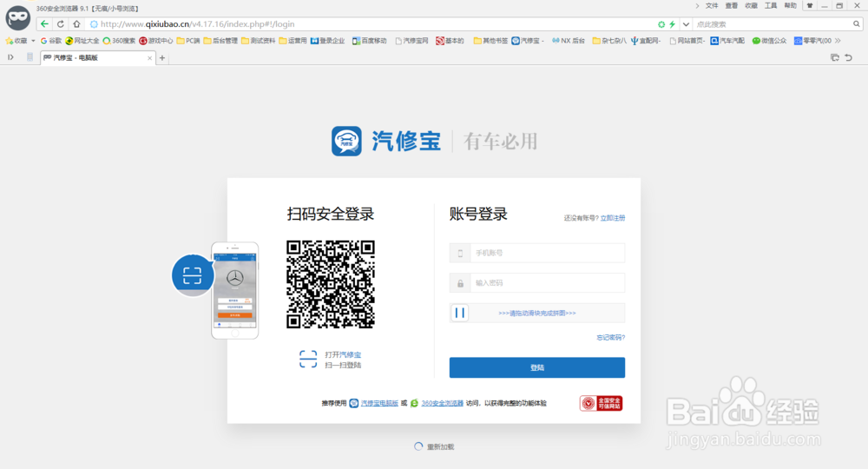Open the 查看 menu

[731, 5]
